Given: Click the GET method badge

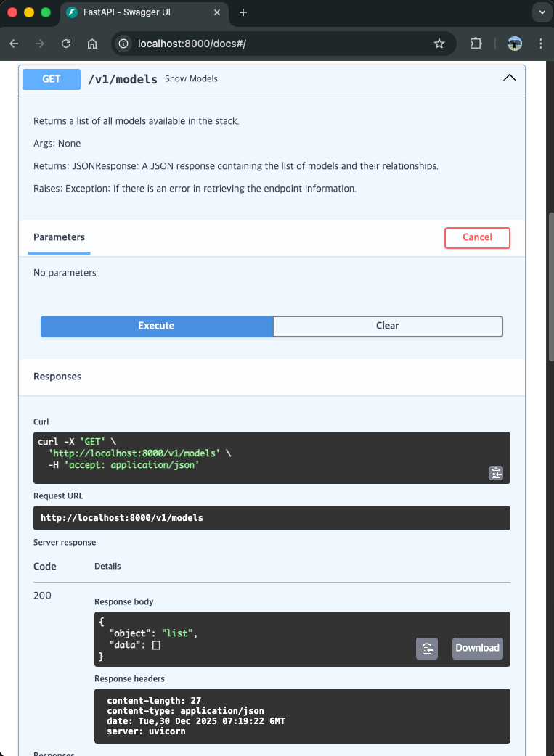Looking at the screenshot, I should pyautogui.click(x=51, y=79).
